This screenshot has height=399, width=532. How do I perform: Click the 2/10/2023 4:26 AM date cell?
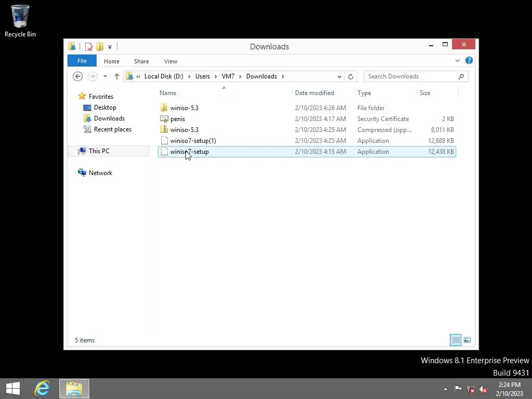pyautogui.click(x=320, y=108)
